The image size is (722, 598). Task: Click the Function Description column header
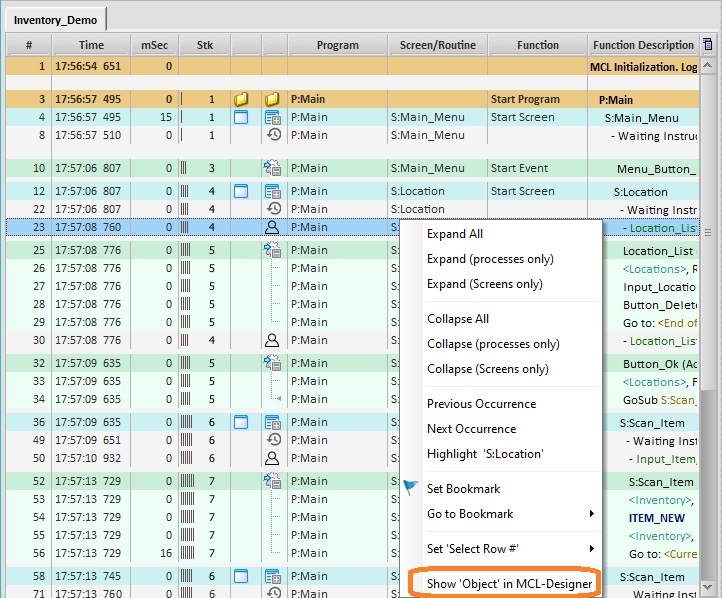pyautogui.click(x=642, y=45)
